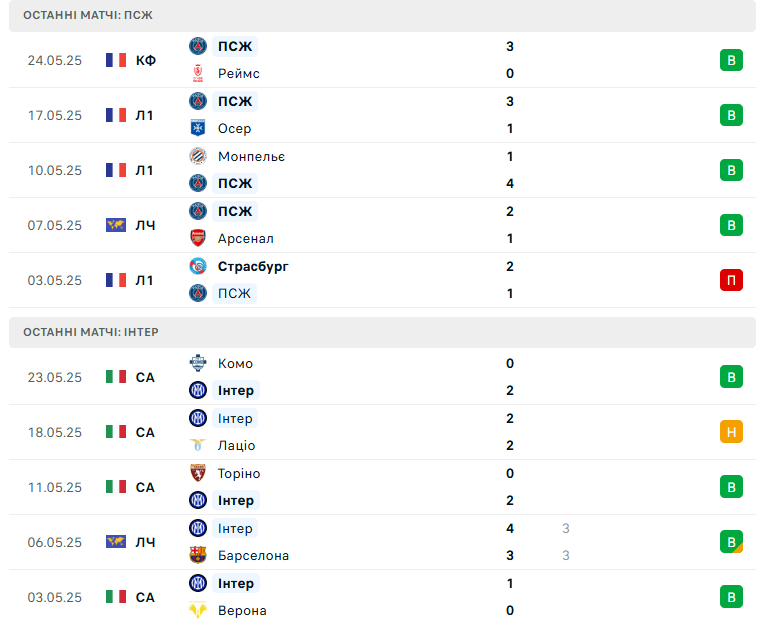Click the Montpellier club logo
The height and width of the screenshot is (626, 768).
click(x=198, y=156)
